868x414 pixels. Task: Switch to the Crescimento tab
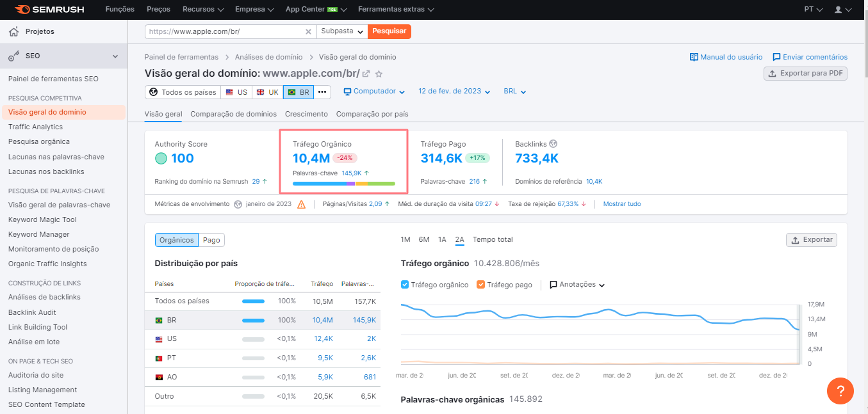pyautogui.click(x=306, y=114)
